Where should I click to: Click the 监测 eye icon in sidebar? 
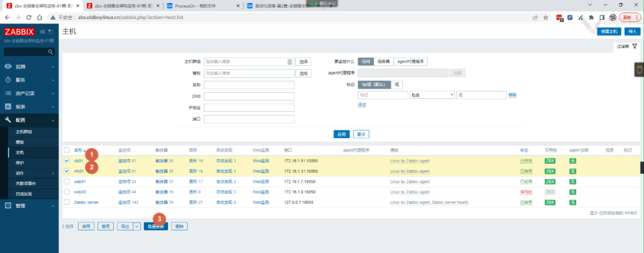(x=8, y=67)
